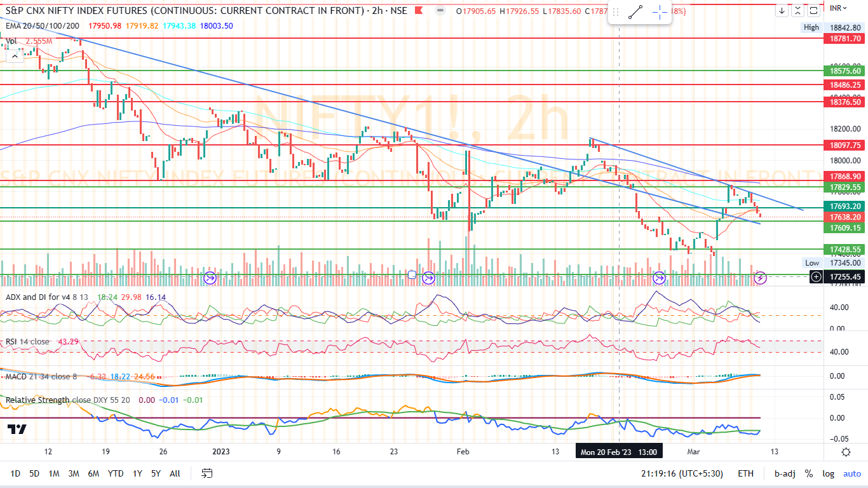Click the collapse pane arrows button
868x488 pixels.
(798, 10)
